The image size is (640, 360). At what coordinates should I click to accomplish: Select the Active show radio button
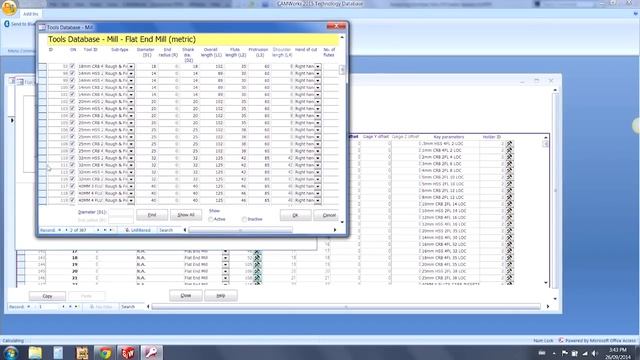click(211, 219)
